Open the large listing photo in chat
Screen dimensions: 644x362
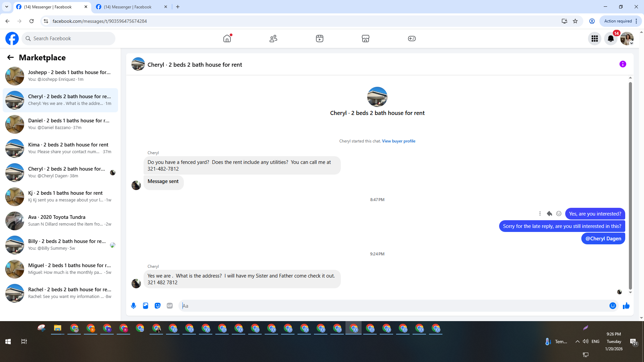(377, 97)
